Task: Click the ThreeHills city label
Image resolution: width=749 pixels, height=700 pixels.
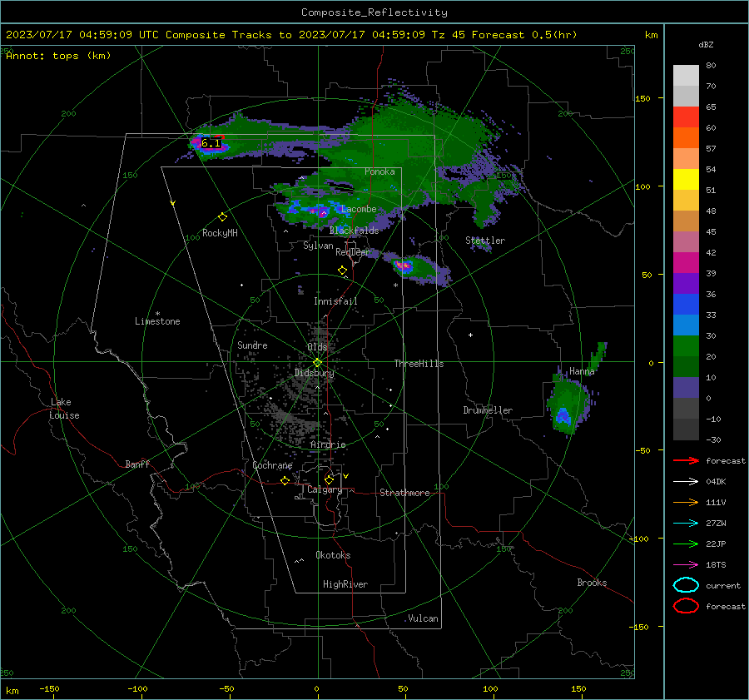Action: click(419, 364)
